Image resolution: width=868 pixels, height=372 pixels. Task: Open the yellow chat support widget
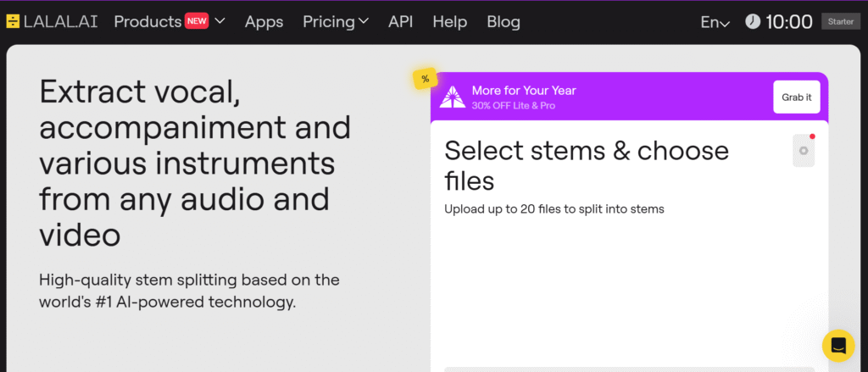pyautogui.click(x=838, y=346)
